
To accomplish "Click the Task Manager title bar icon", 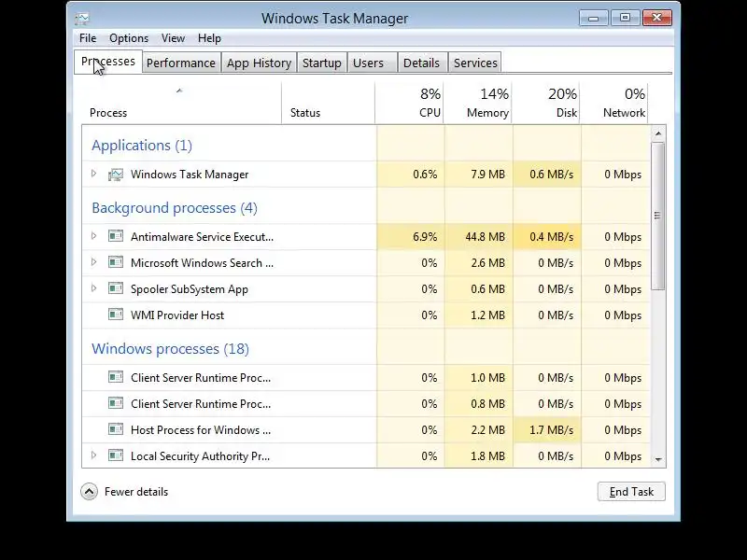I will point(82,19).
